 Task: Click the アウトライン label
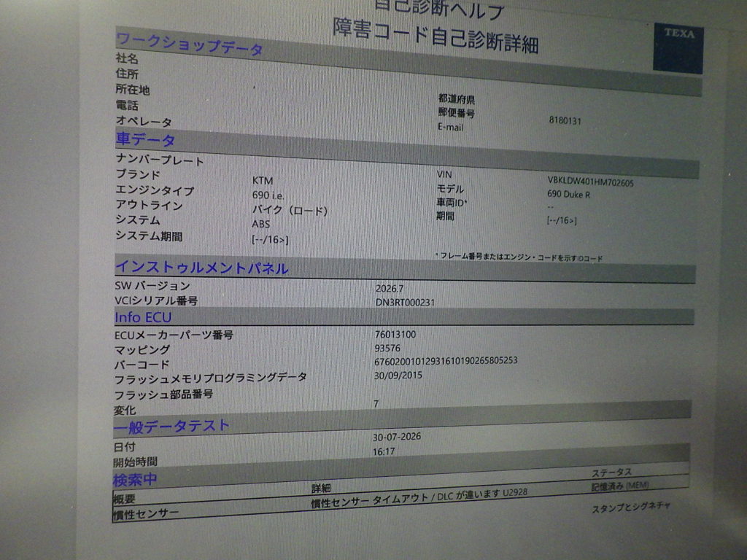(149, 205)
